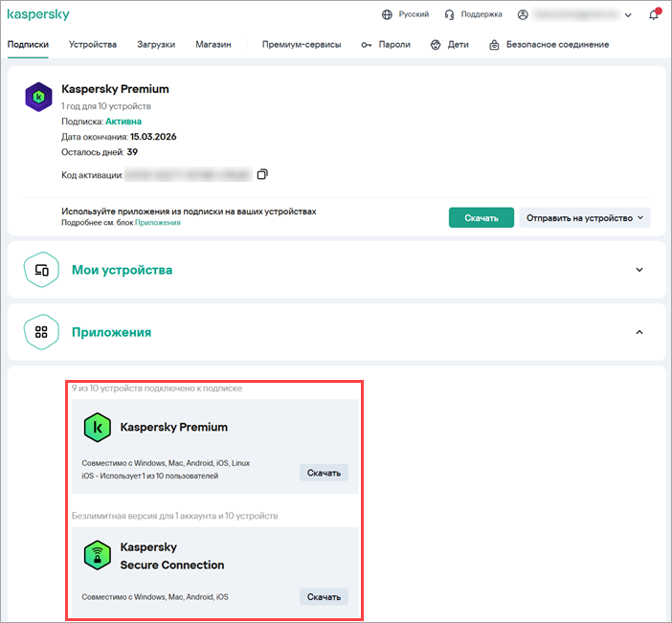
Task: Click the Secure Connection Wi-Fi lock icon
Action: tap(98, 555)
